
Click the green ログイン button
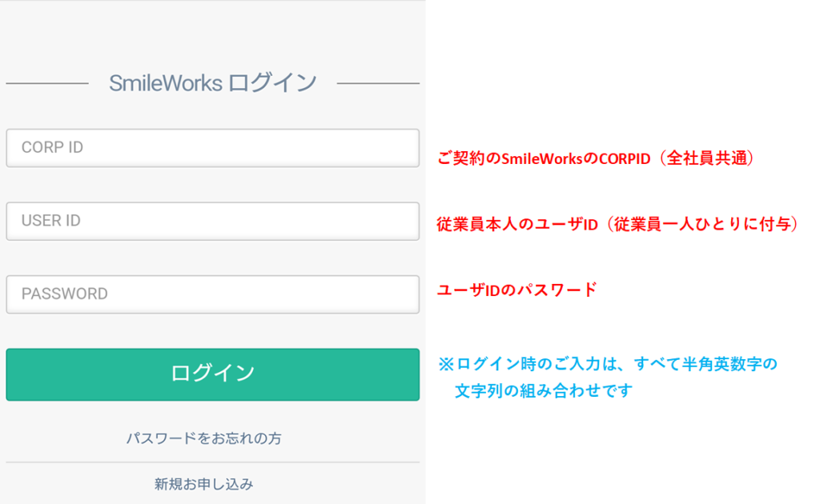212,374
